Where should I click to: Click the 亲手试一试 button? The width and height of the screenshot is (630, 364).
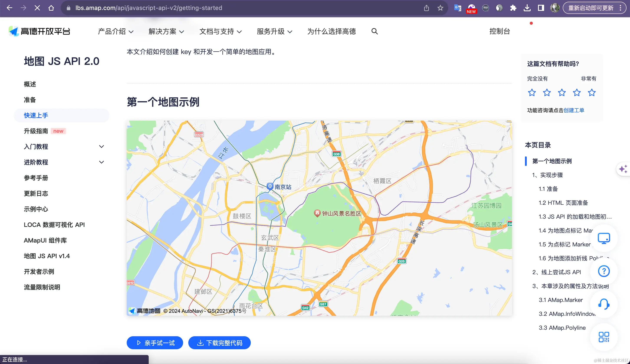[x=155, y=343]
